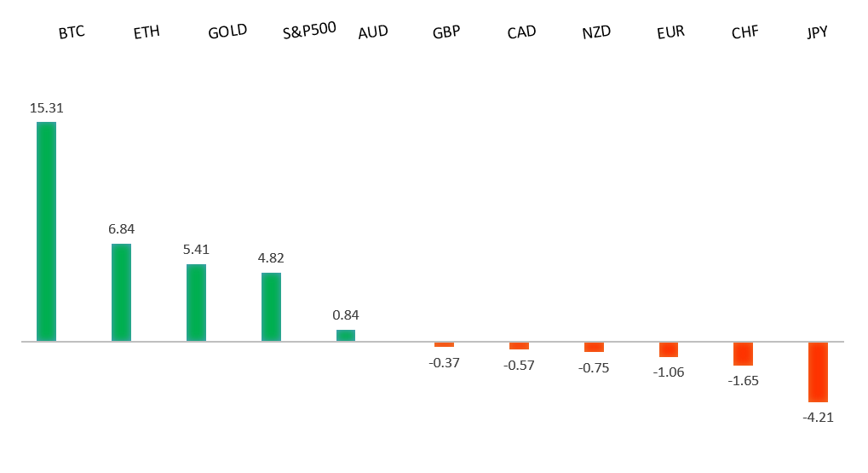Image resolution: width=868 pixels, height=473 pixels.
Task: Click the 6.84 data label
Action: (121, 229)
